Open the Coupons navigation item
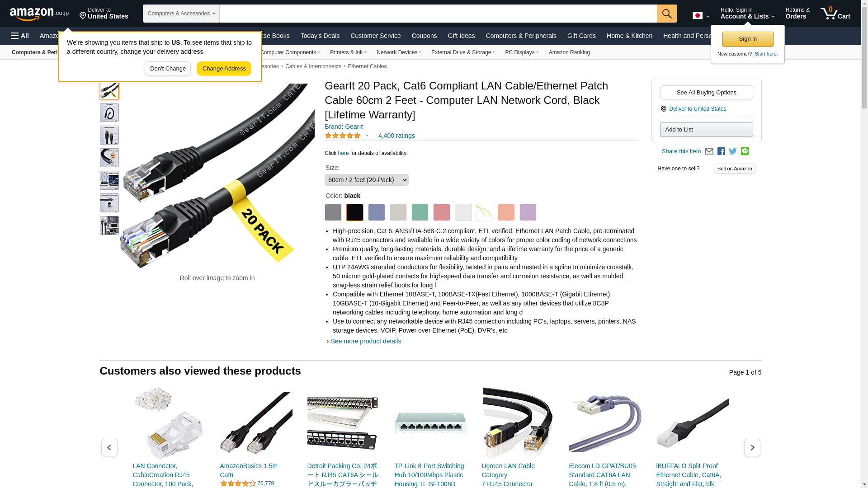 click(424, 36)
